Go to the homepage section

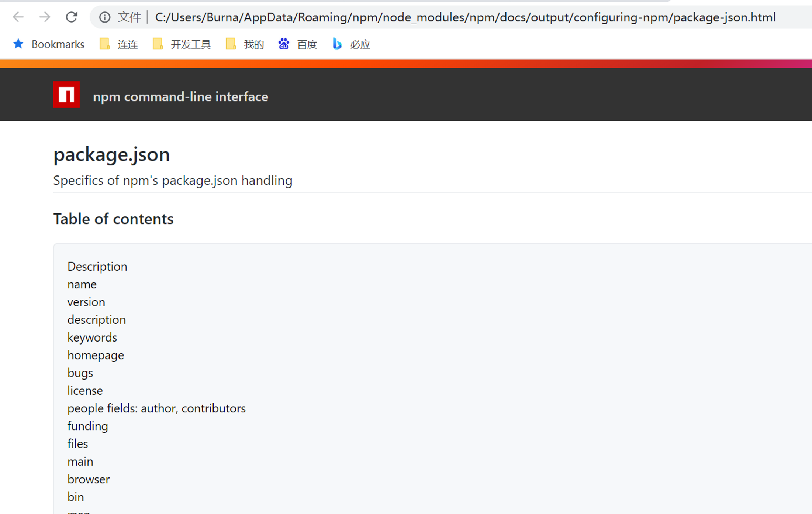click(x=96, y=355)
